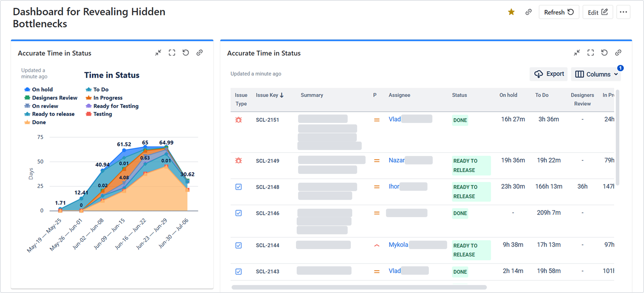
Task: Click the Export button
Action: click(x=549, y=74)
